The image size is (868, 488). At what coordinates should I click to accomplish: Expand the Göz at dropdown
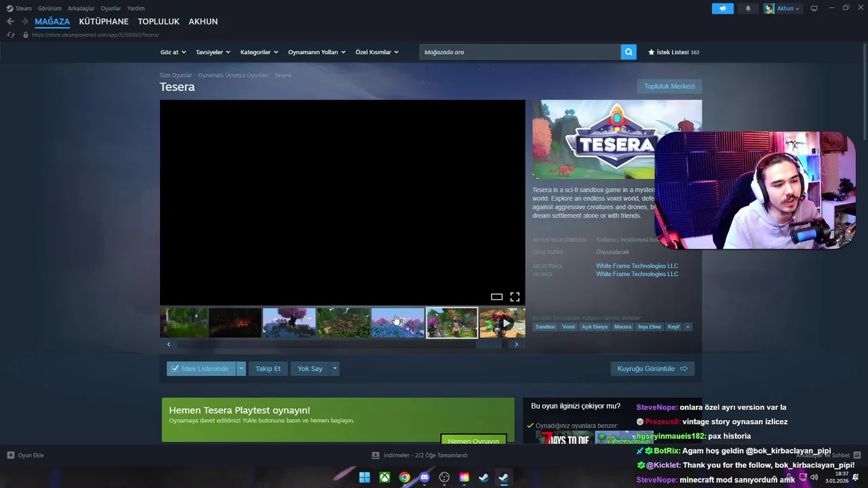pyautogui.click(x=173, y=52)
